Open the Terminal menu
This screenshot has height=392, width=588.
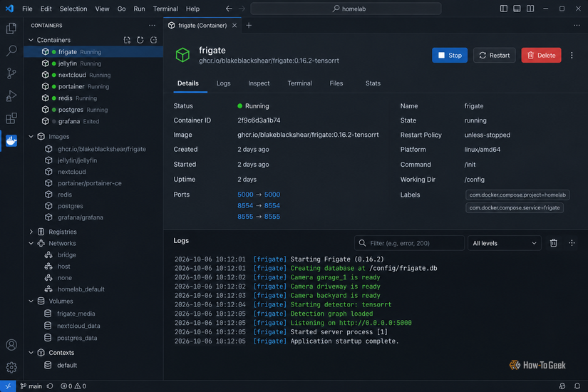click(165, 9)
